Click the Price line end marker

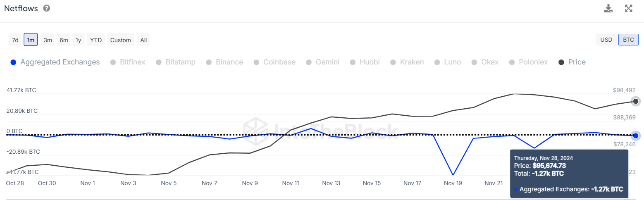[636, 101]
